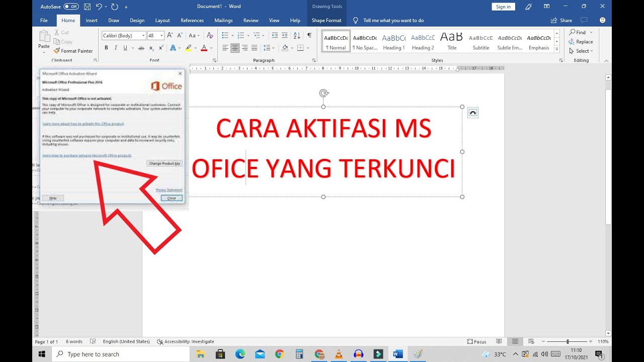The height and width of the screenshot is (362, 644).
Task: Switch to Insert tab
Action: coord(92,21)
